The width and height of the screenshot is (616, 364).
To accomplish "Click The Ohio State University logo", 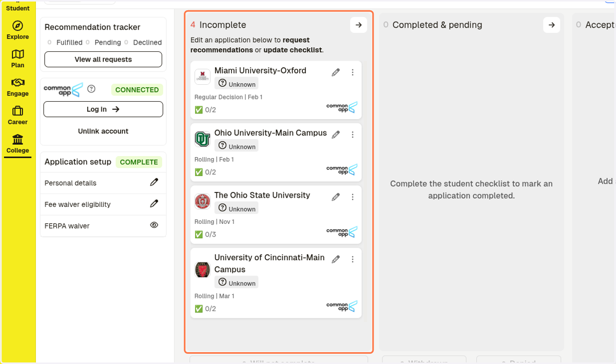I will pyautogui.click(x=202, y=201).
